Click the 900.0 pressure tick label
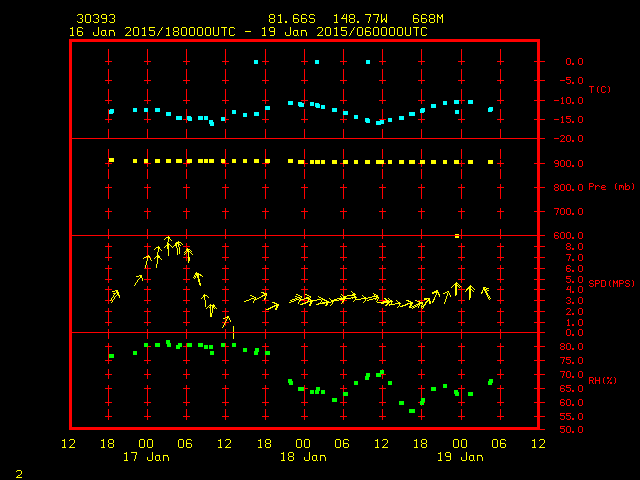 coord(569,164)
